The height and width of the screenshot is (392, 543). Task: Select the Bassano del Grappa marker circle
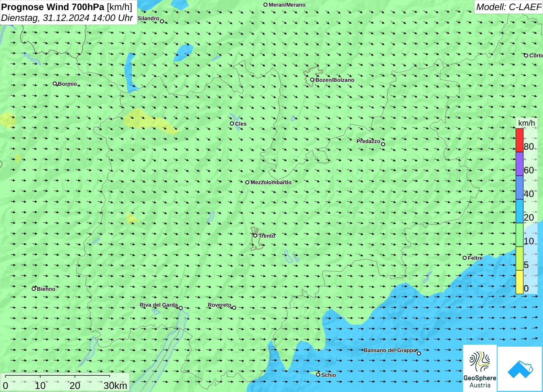[419, 353]
